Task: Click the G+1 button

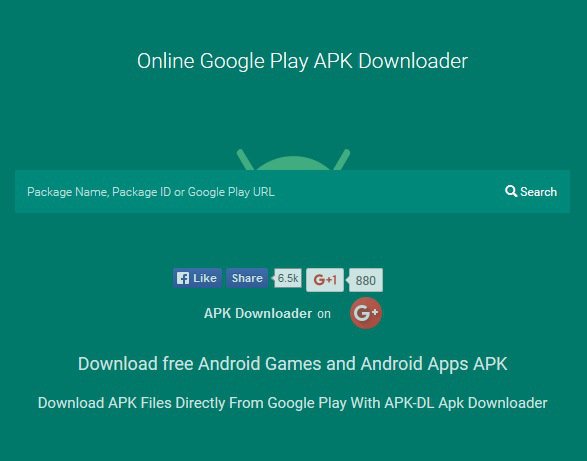Action: tap(325, 280)
